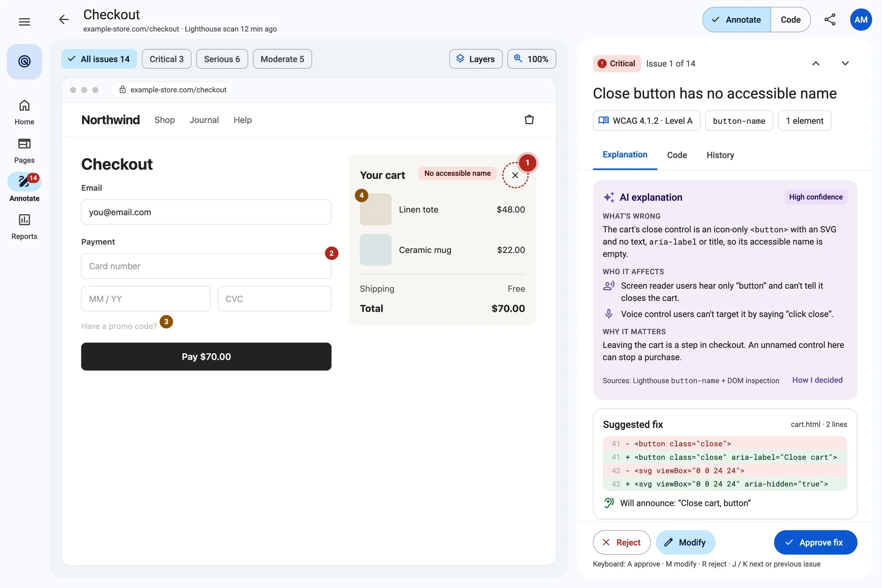This screenshot has width=882, height=588.
Task: Open the Layers dropdown
Action: click(x=476, y=59)
